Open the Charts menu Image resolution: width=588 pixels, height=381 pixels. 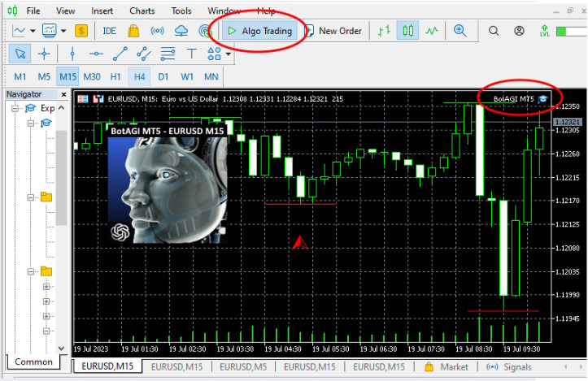click(142, 11)
